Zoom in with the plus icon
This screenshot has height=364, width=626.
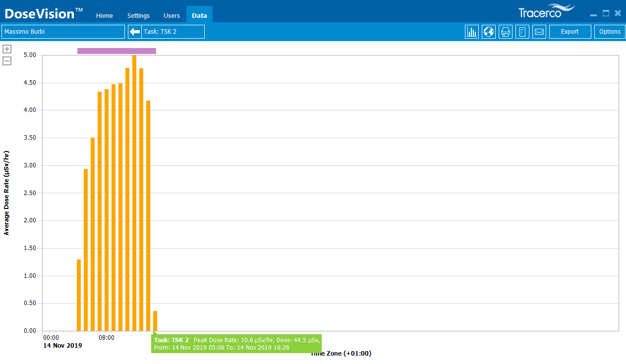pyautogui.click(x=7, y=49)
